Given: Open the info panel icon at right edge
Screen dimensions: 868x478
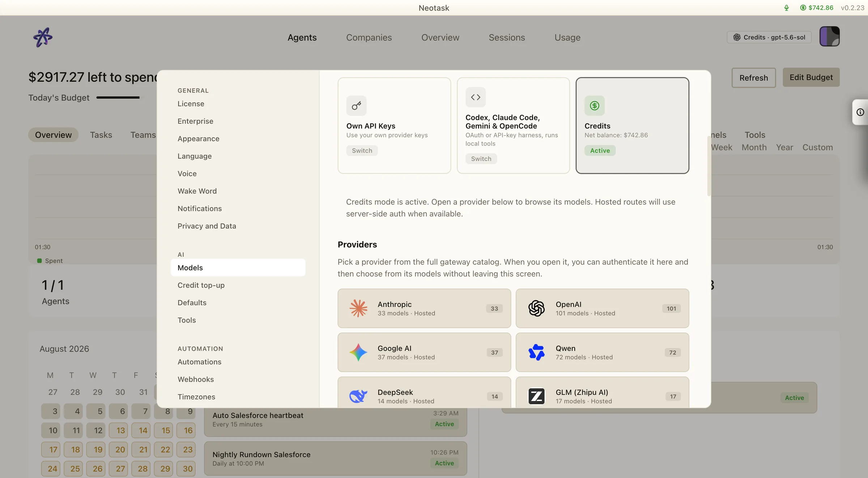Looking at the screenshot, I should 860,112.
